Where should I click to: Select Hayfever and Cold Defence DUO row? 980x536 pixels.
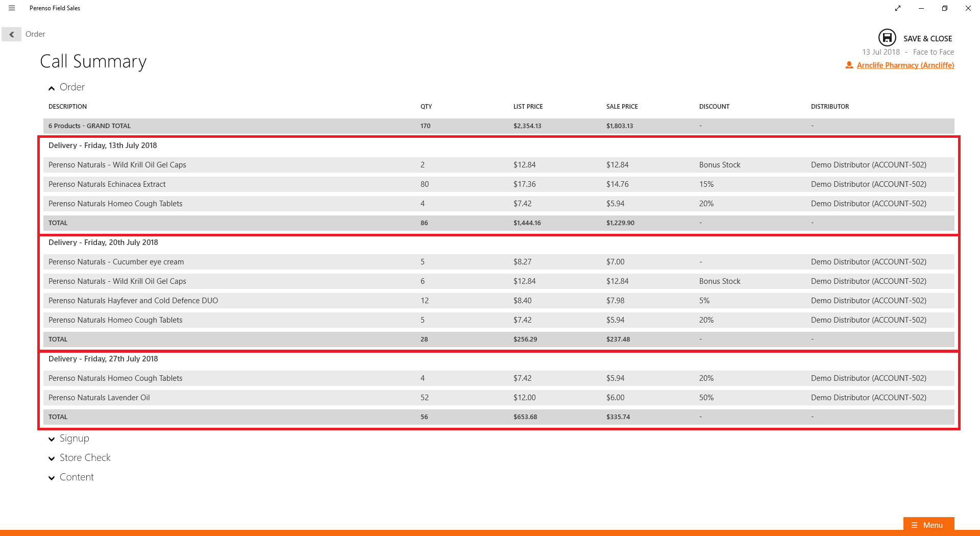pos(499,301)
